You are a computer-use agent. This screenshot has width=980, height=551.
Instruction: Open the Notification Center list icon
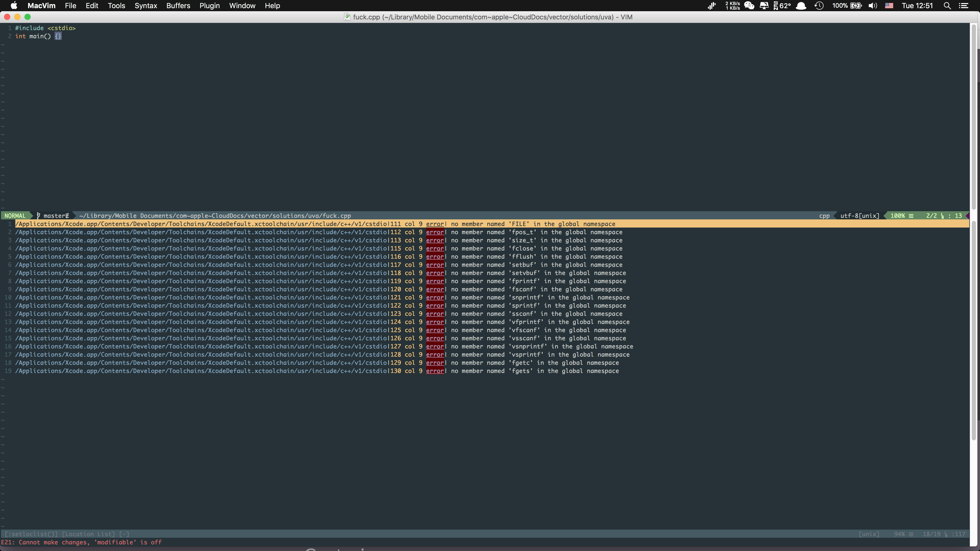tap(964, 6)
